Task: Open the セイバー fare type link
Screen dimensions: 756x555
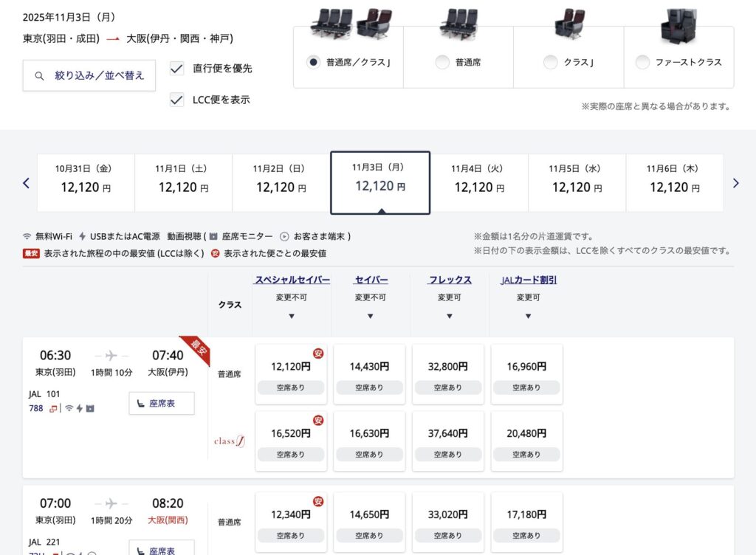Action: pyautogui.click(x=371, y=280)
